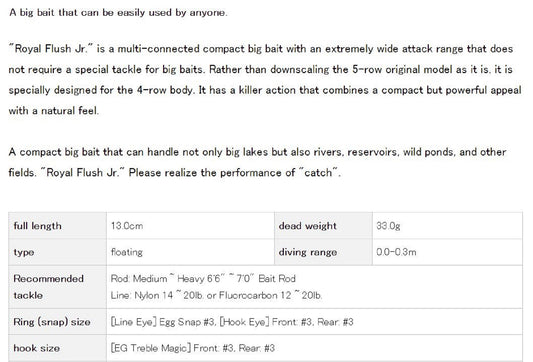Select the "floating" type value

[x=126, y=252]
